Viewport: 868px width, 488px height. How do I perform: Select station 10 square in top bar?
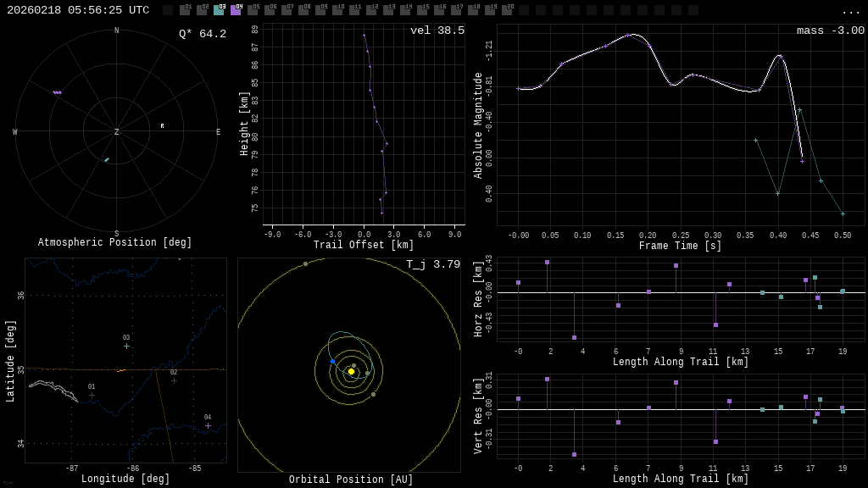tap(337, 10)
